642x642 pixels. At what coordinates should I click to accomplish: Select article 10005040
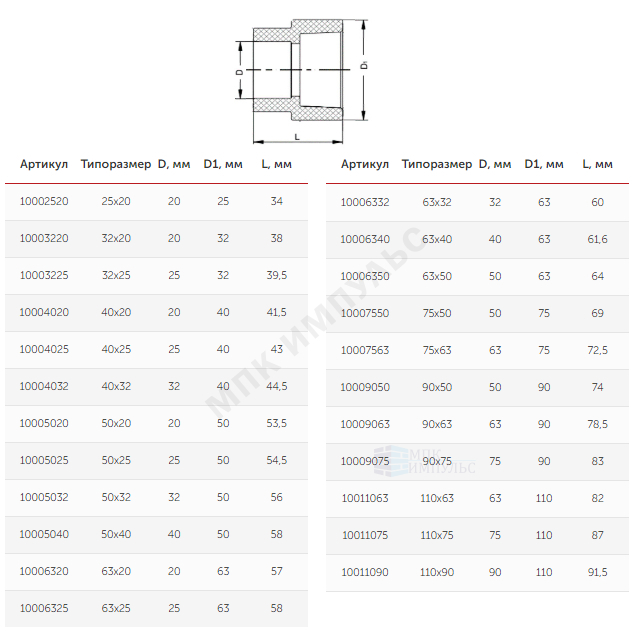[x=44, y=534]
